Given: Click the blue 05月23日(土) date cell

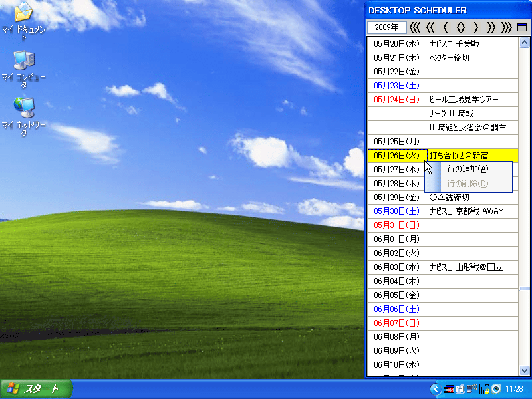Looking at the screenshot, I should (x=397, y=86).
